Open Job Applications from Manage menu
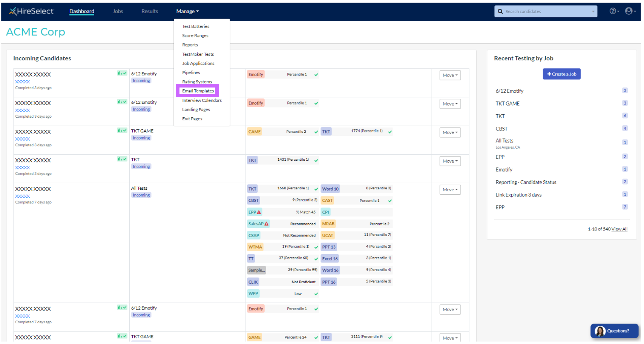644x344 pixels. (x=198, y=63)
